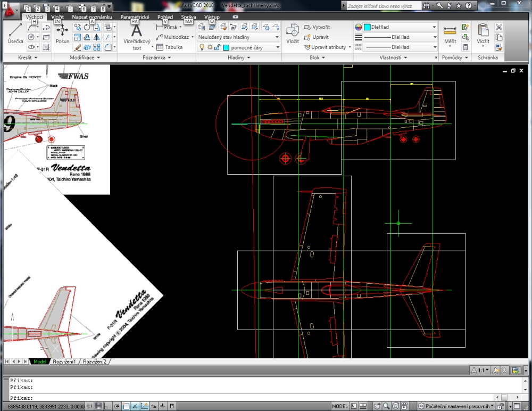Open the pomocné čáry layer dropdown

238,47
